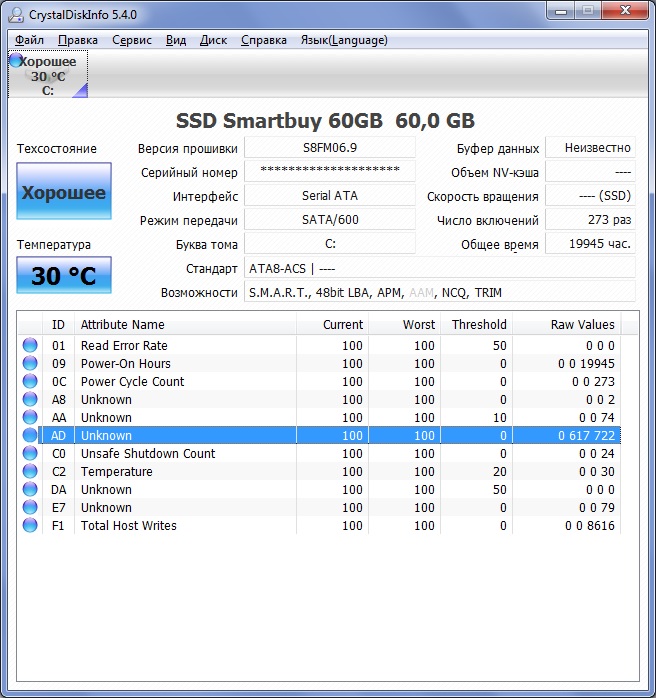The width and height of the screenshot is (656, 698).
Task: Open the Правка menu
Action: tap(78, 40)
